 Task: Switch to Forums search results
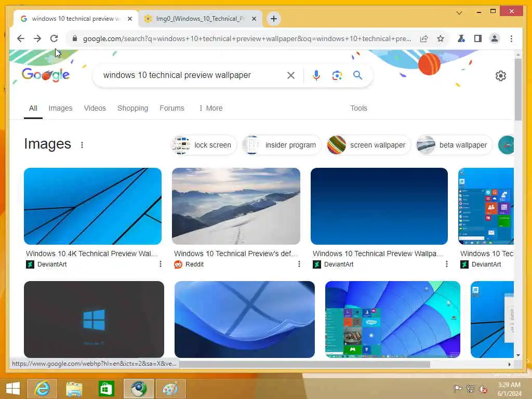coord(172,108)
